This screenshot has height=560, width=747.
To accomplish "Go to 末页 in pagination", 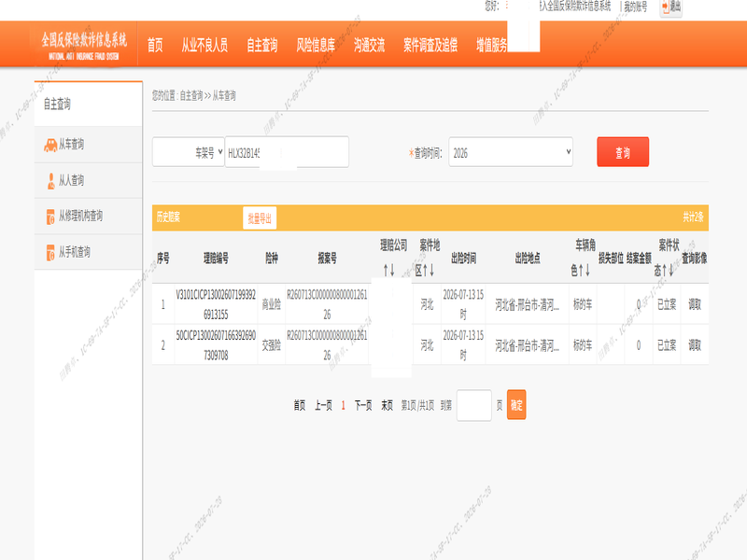I will [x=387, y=406].
